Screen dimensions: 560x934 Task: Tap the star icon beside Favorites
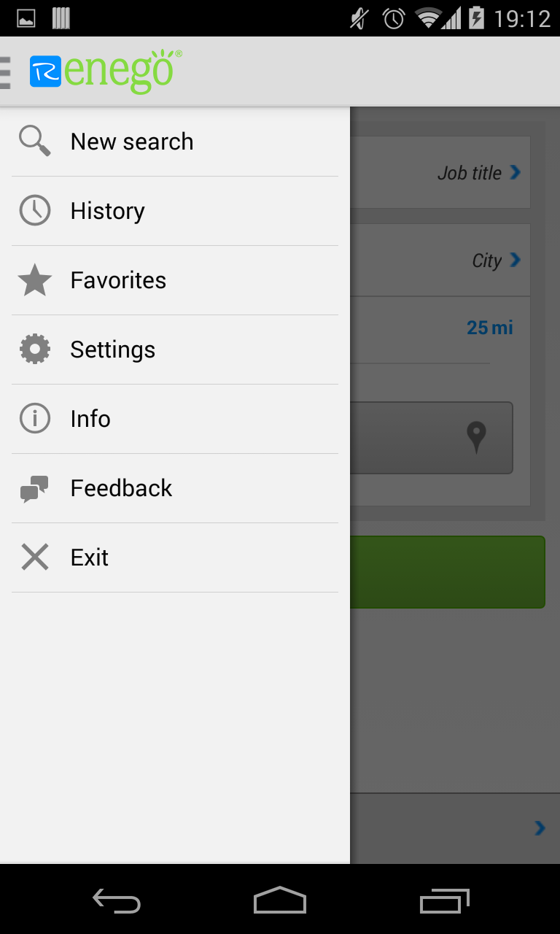point(34,280)
